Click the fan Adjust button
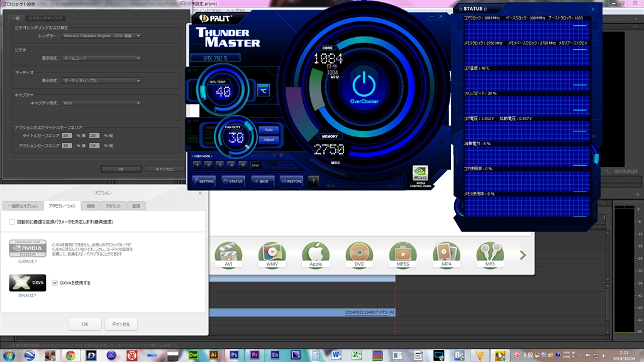 point(269,140)
